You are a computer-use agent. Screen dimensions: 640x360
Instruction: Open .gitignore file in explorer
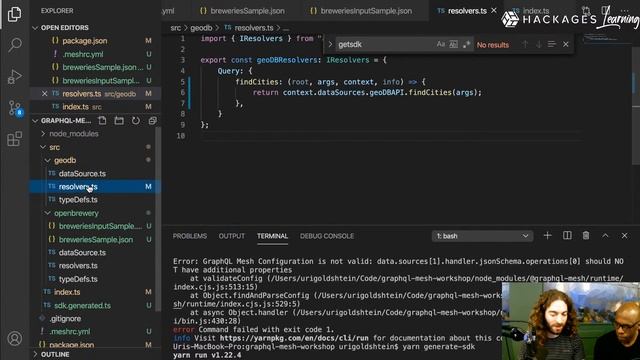tap(65, 318)
